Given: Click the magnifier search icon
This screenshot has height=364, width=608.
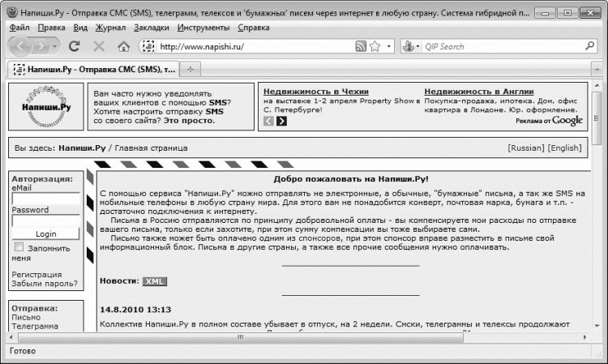Looking at the screenshot, I should (590, 46).
